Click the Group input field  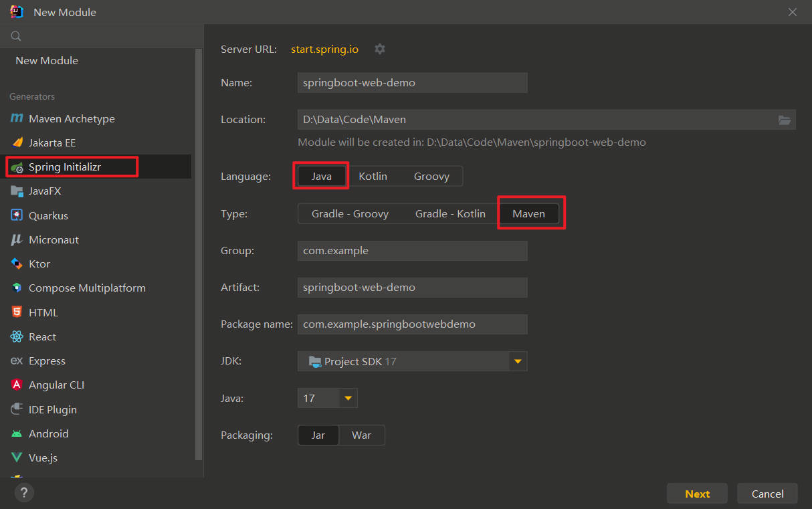pos(412,251)
